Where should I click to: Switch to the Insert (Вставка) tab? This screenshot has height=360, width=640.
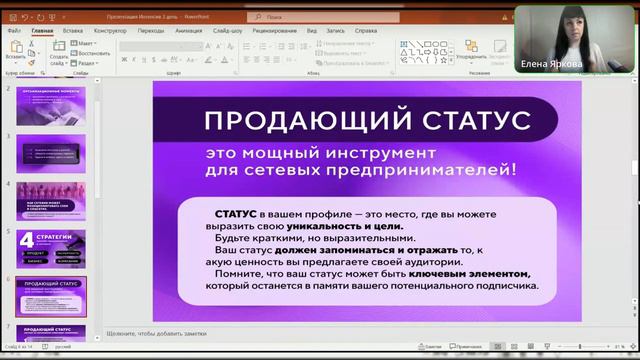tap(73, 31)
